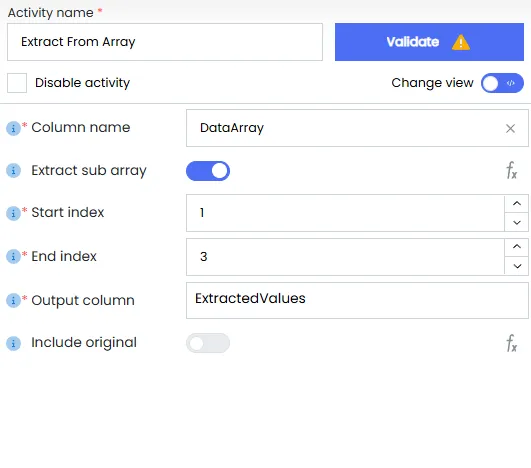
Task: Increase the End index value
Action: (x=516, y=247)
